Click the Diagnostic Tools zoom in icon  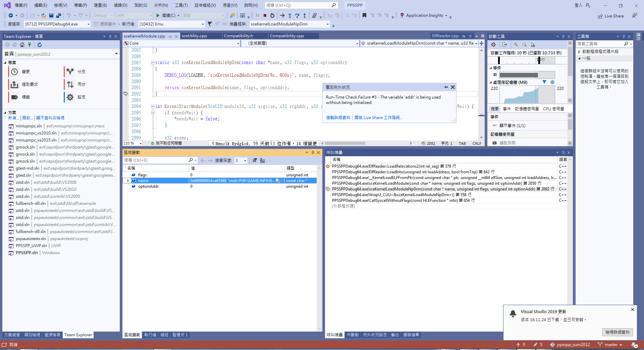[x=516, y=45]
